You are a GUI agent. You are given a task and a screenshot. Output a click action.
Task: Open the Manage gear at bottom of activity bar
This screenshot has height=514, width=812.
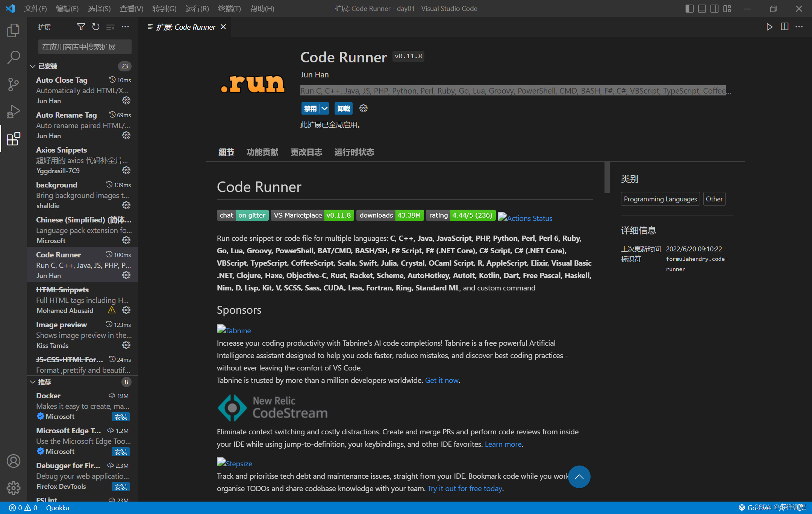14,488
